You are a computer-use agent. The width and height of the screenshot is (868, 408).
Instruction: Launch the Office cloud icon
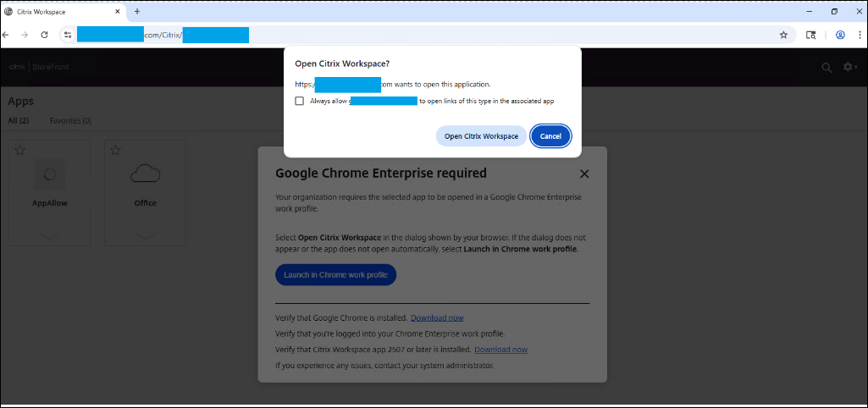coord(145,174)
